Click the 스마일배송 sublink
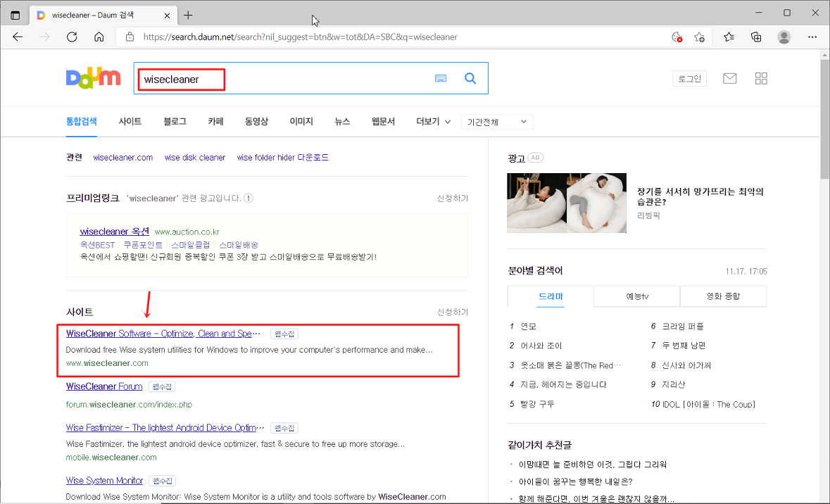This screenshot has height=504, width=830. pos(239,244)
